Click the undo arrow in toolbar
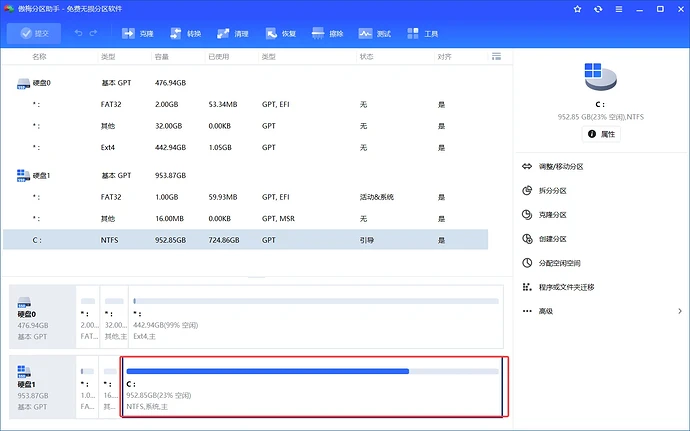Image resolution: width=690 pixels, height=431 pixels. (x=77, y=33)
